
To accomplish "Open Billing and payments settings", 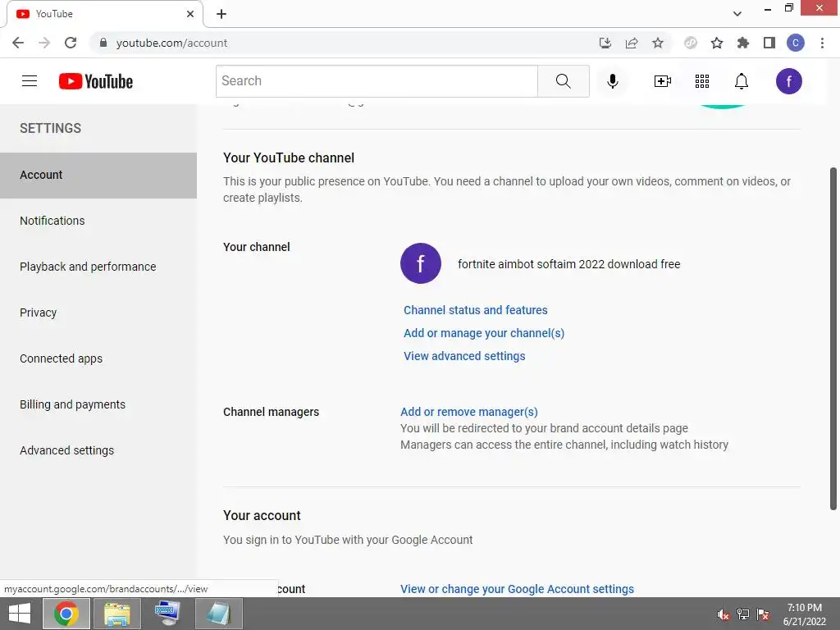I will tap(98, 404).
